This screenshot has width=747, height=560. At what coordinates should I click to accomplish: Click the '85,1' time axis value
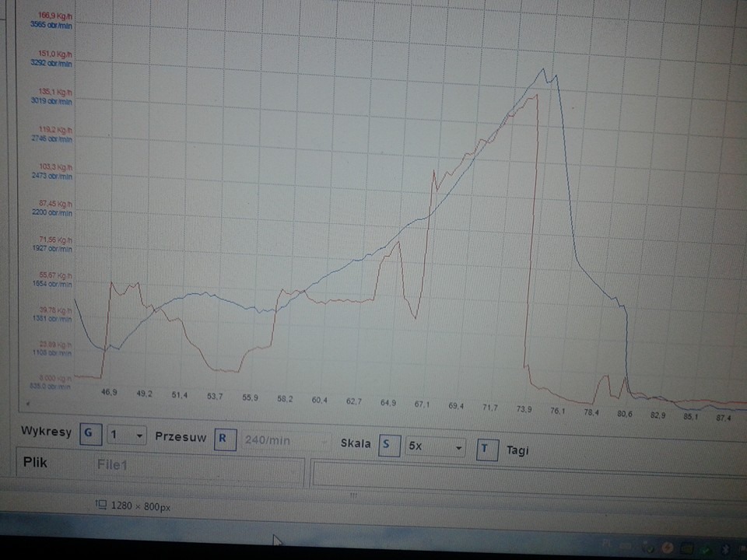691,417
